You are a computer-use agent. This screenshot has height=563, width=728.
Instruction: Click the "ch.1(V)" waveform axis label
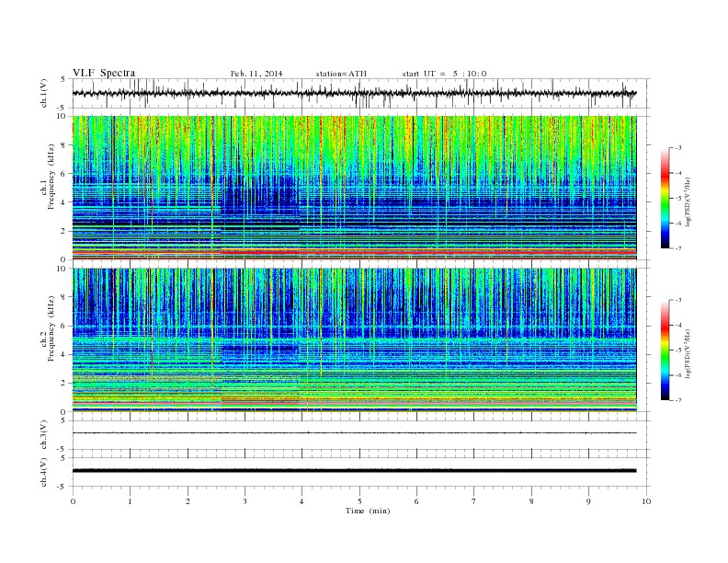click(x=44, y=93)
